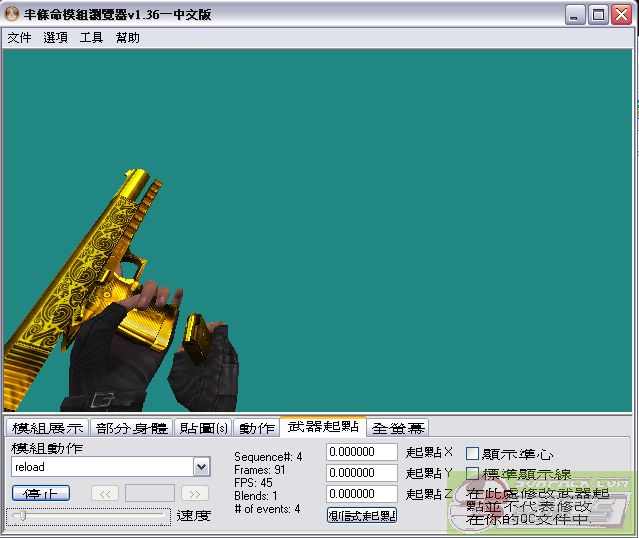The image size is (639, 538).
Task: Open the 幫助 menu
Action: tap(128, 38)
